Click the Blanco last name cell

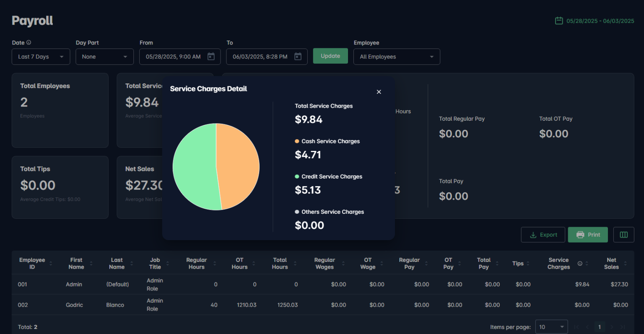pyautogui.click(x=115, y=305)
